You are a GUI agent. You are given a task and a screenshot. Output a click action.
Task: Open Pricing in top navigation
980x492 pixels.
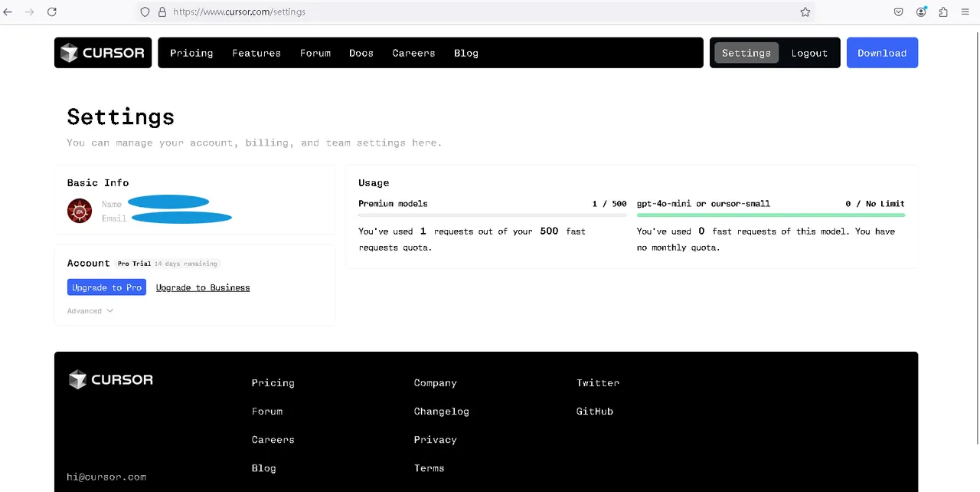[x=191, y=53]
